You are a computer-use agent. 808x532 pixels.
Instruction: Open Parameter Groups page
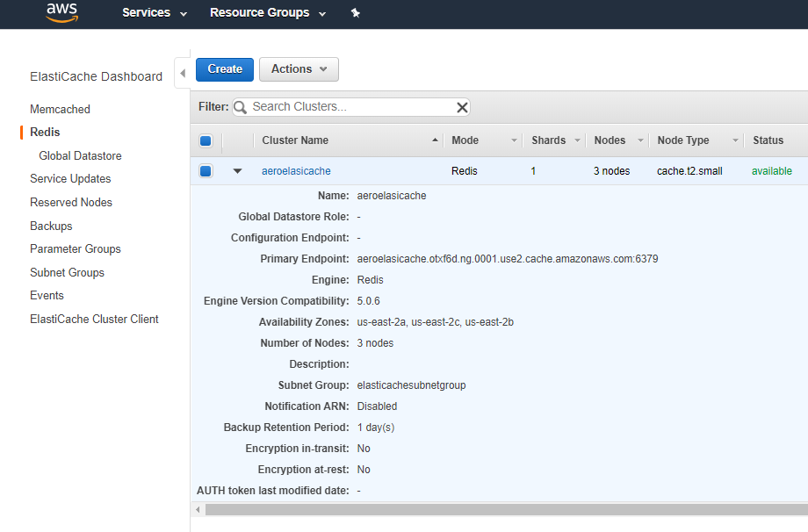(x=76, y=248)
